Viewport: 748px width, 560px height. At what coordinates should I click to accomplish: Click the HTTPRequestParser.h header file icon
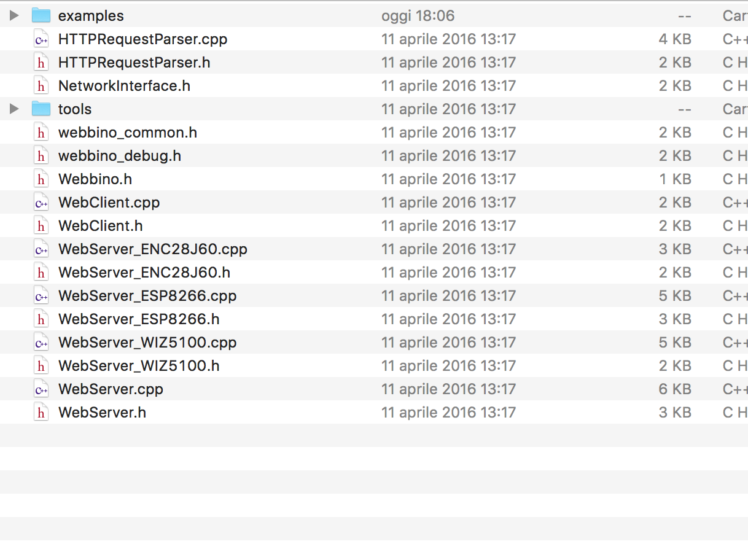click(41, 63)
